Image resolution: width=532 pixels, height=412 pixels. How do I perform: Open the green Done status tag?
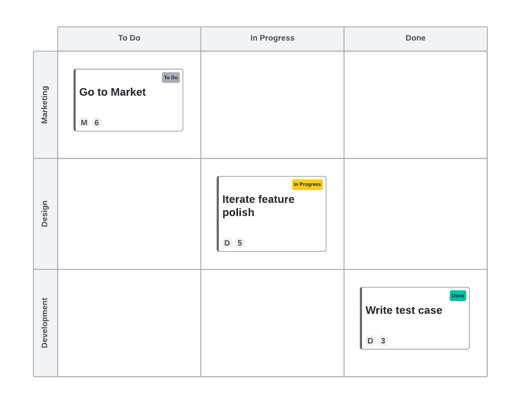click(x=458, y=296)
